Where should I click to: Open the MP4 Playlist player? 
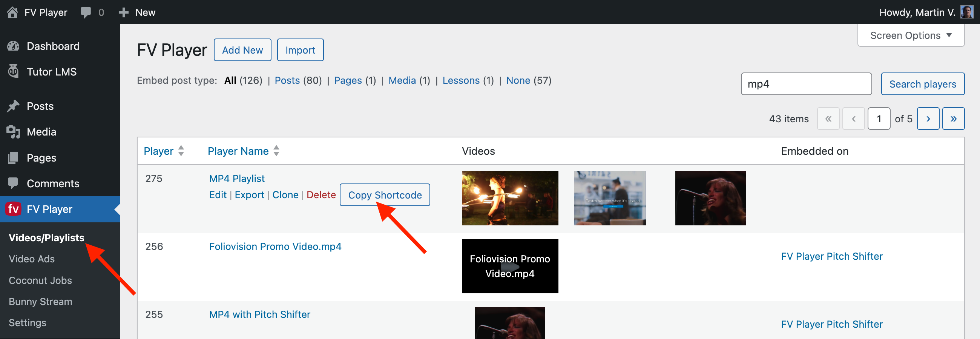coord(237,178)
